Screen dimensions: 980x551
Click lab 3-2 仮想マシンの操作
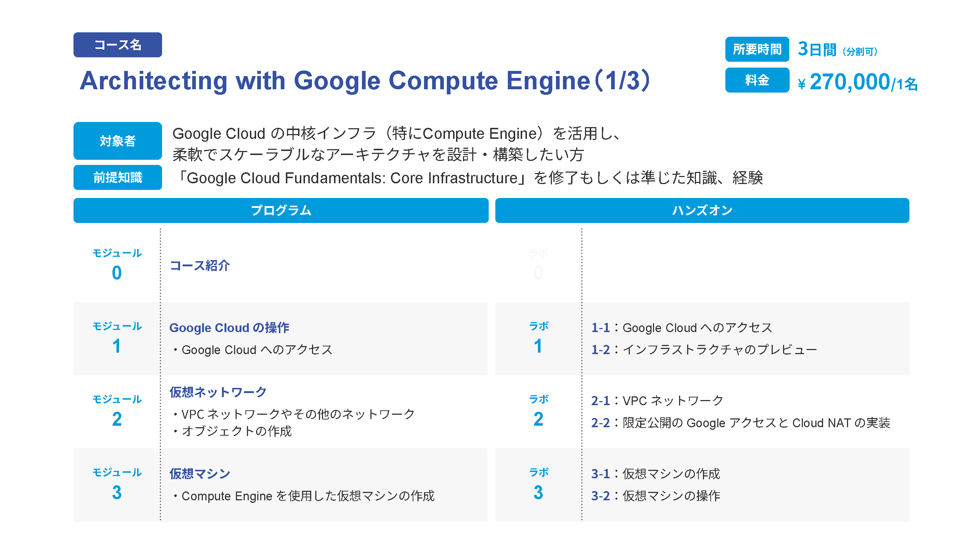656,496
